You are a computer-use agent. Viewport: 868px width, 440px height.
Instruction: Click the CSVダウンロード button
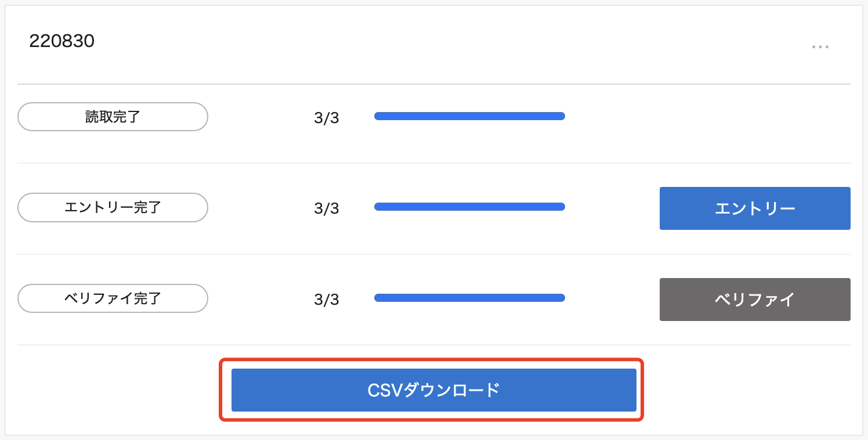click(x=433, y=390)
